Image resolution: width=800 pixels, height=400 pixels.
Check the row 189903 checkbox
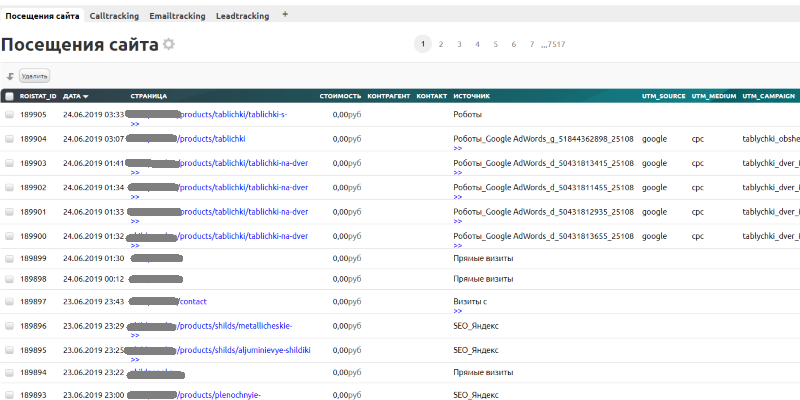coord(9,163)
